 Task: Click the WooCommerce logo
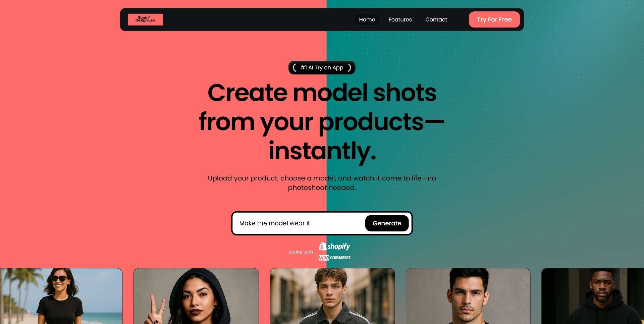pos(334,258)
